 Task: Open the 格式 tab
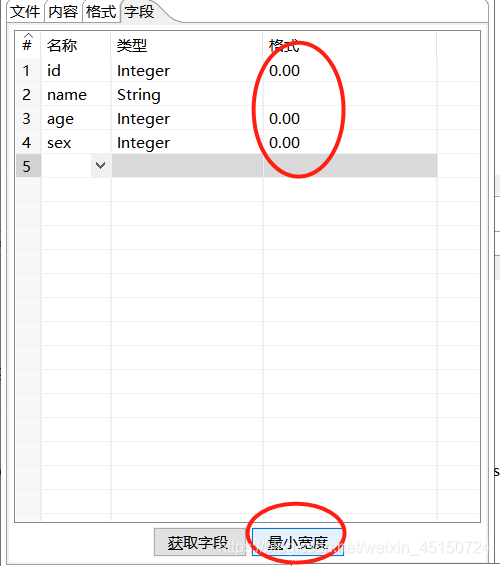point(101,12)
